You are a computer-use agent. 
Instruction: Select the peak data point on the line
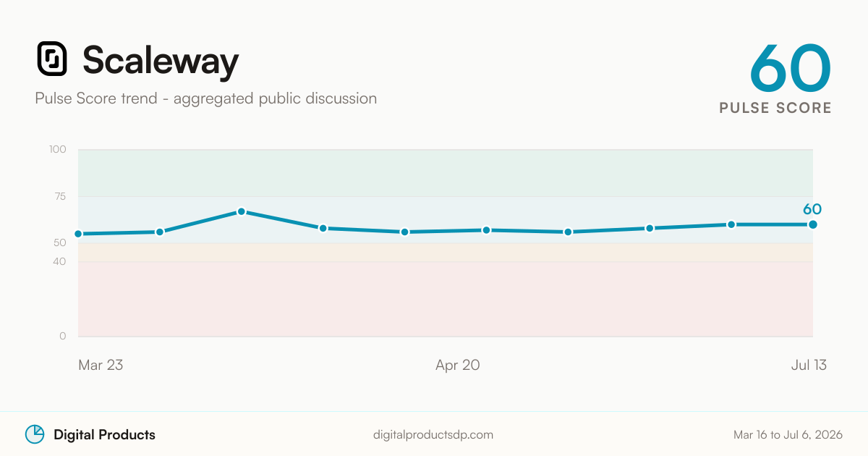click(242, 211)
